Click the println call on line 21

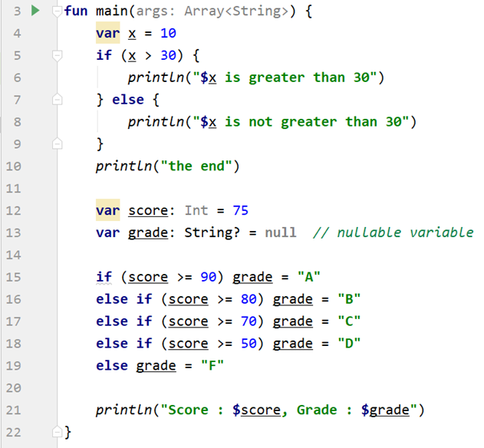click(x=123, y=410)
